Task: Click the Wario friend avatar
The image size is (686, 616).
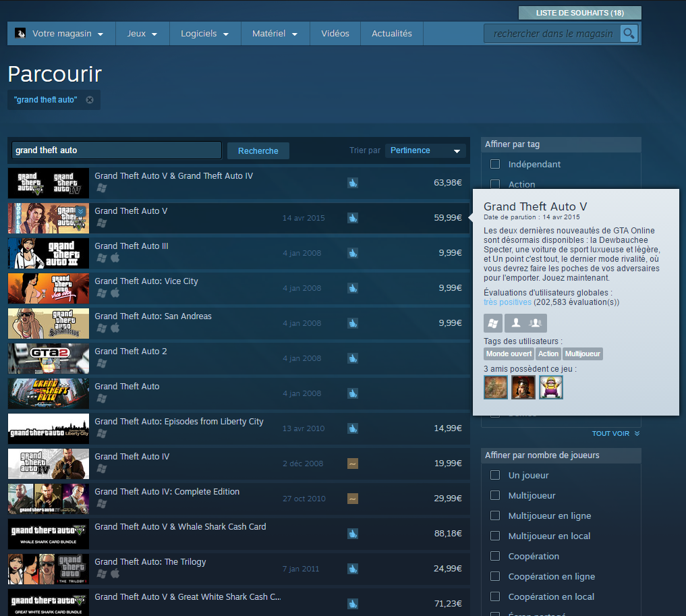Action: point(551,387)
